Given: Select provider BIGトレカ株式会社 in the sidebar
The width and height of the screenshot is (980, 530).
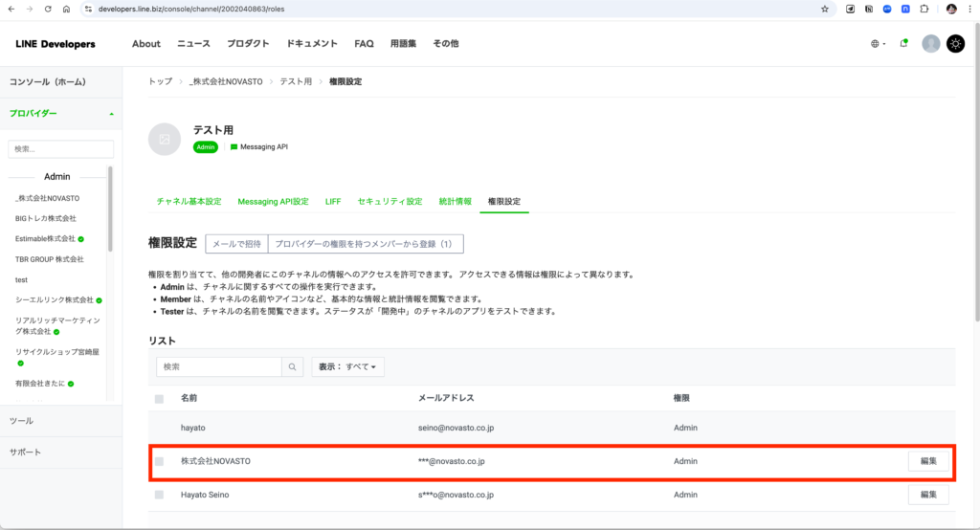Looking at the screenshot, I should pos(46,218).
